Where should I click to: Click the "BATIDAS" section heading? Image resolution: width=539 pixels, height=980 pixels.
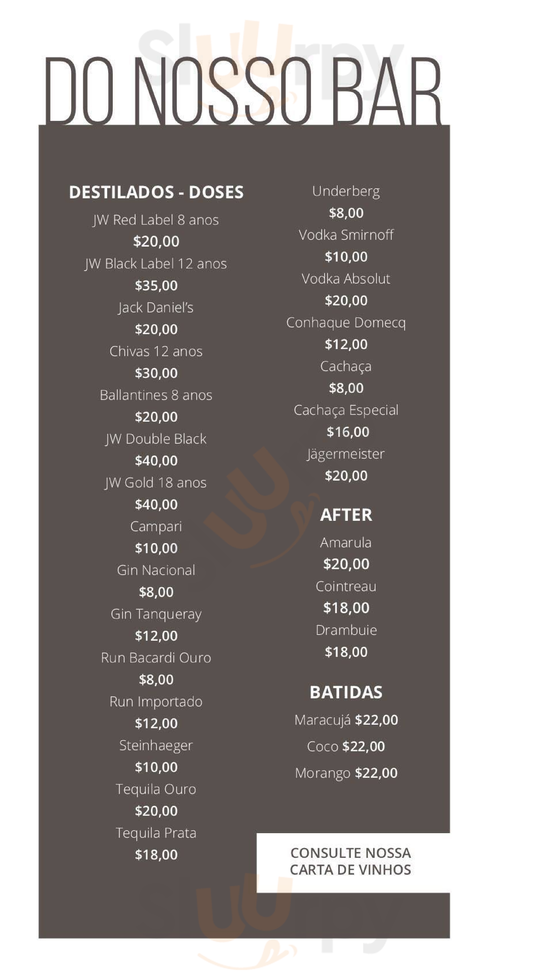[346, 692]
